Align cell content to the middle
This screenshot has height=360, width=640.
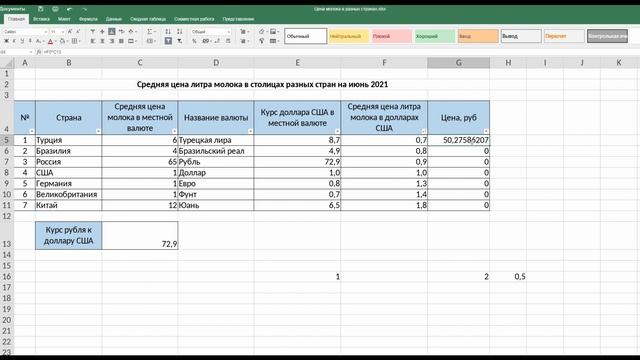coord(102,31)
